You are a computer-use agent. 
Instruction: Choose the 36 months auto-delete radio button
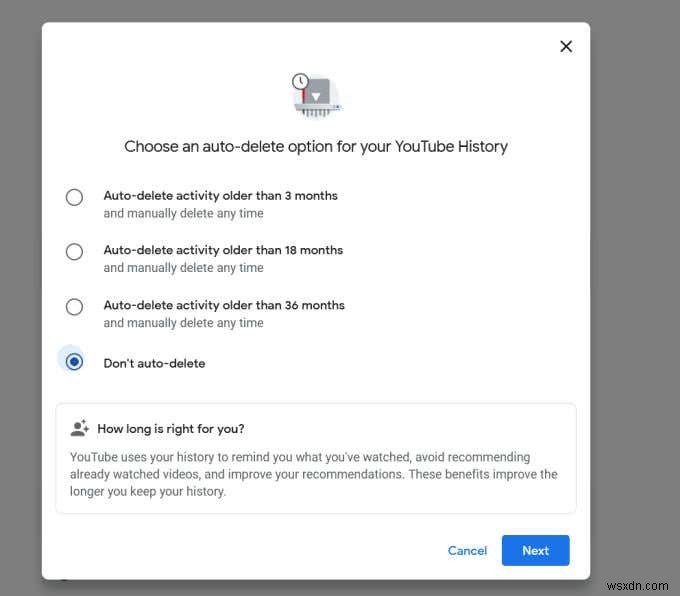coord(74,307)
